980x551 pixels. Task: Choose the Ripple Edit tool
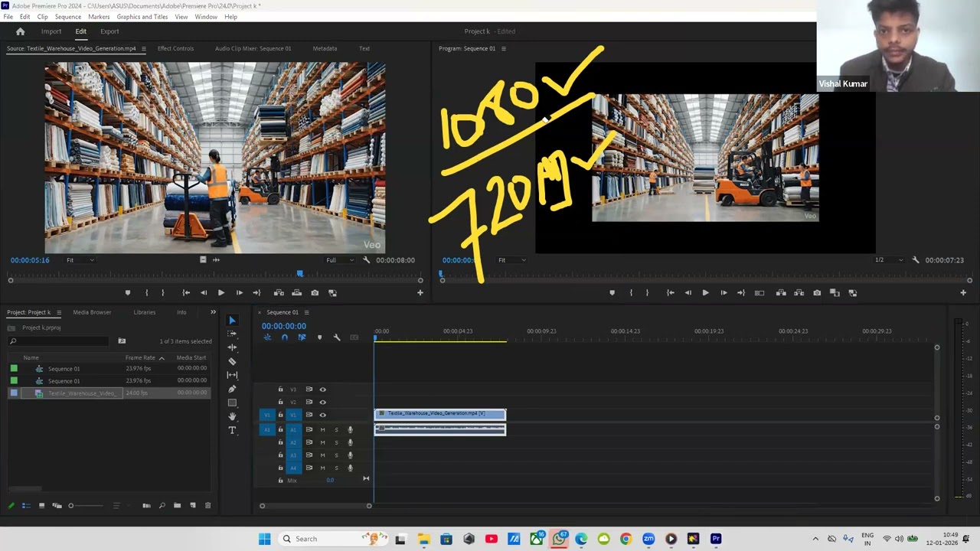[233, 347]
